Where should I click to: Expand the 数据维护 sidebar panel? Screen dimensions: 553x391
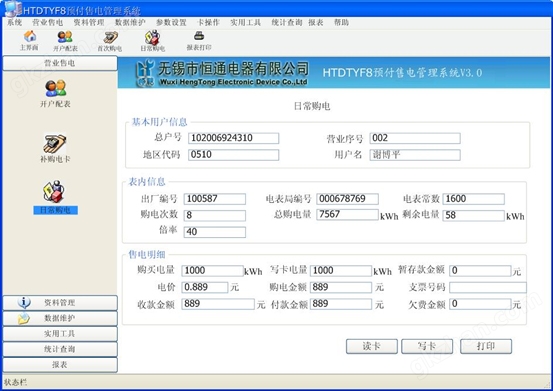coord(60,318)
